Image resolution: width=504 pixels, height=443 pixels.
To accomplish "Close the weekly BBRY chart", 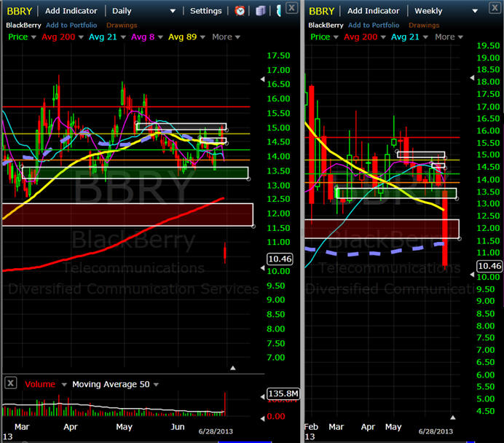I will 493,7.
